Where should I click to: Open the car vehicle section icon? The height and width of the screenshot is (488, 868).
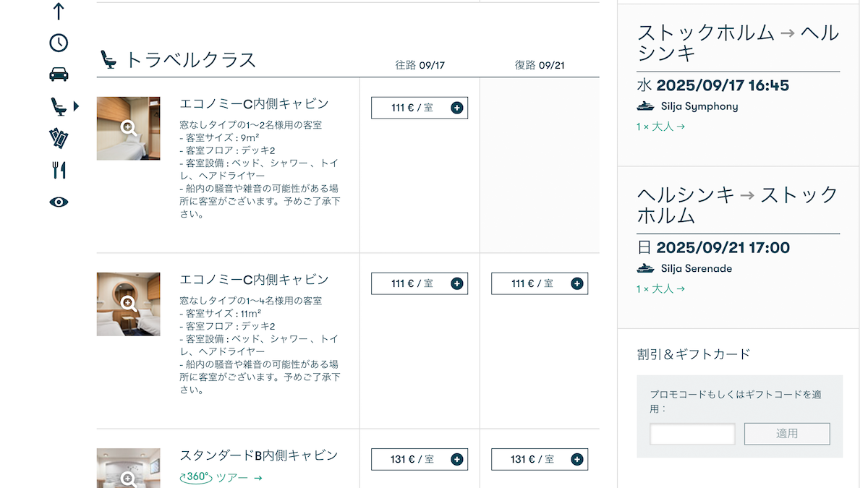59,74
